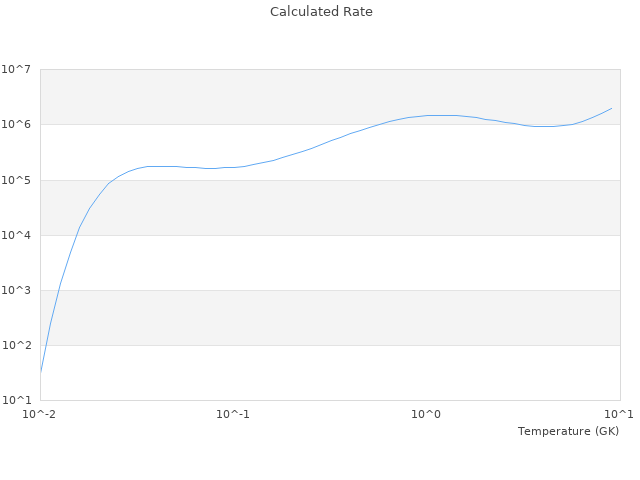
Task: Select the blue curve's lowest starting point
Action: point(41,372)
